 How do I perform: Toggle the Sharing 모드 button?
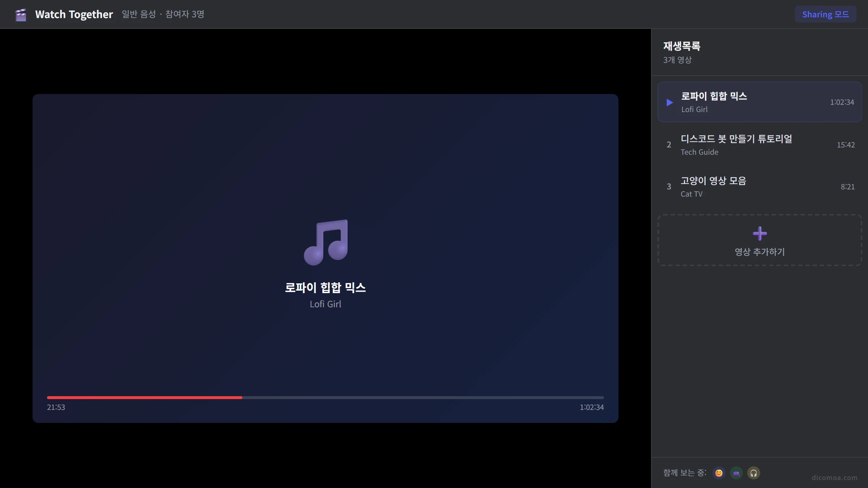825,14
